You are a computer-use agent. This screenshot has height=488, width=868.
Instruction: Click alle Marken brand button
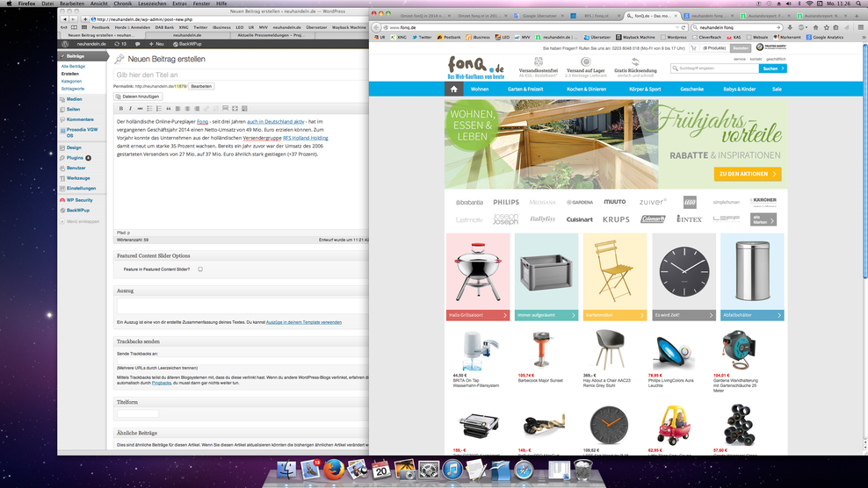[x=763, y=219]
